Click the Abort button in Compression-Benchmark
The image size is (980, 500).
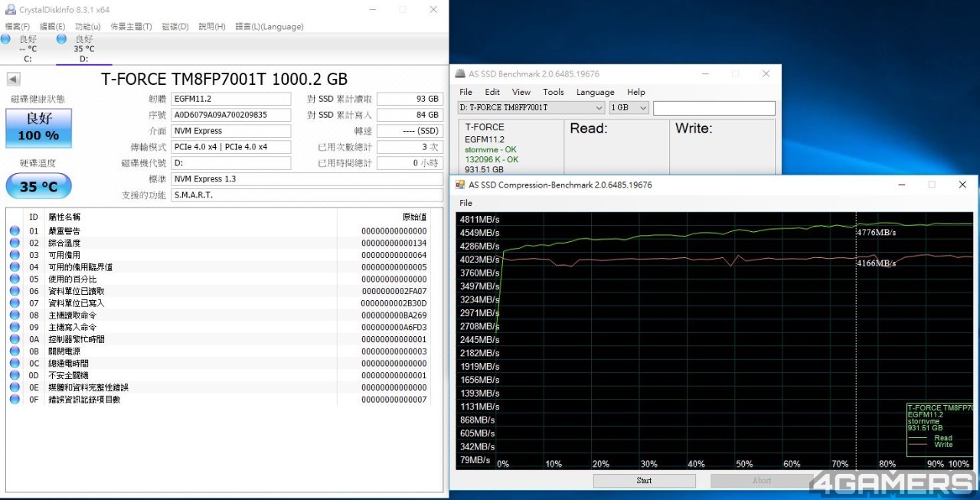[x=761, y=481]
